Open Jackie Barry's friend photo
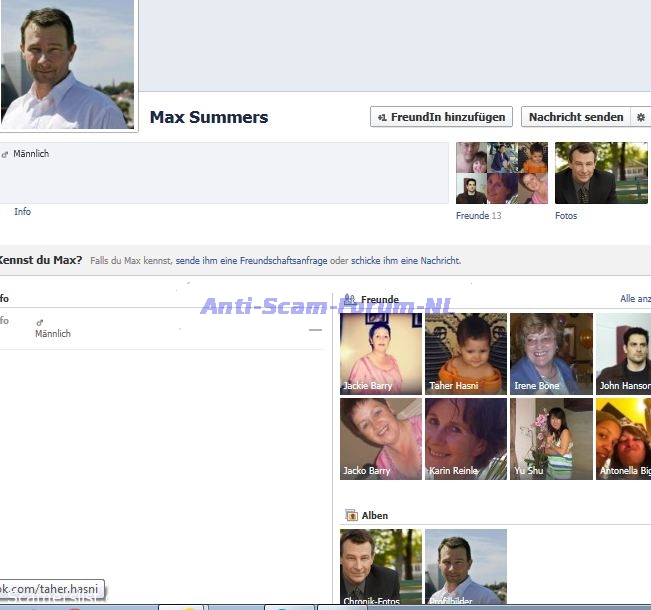The width and height of the screenshot is (651, 610). coord(381,354)
